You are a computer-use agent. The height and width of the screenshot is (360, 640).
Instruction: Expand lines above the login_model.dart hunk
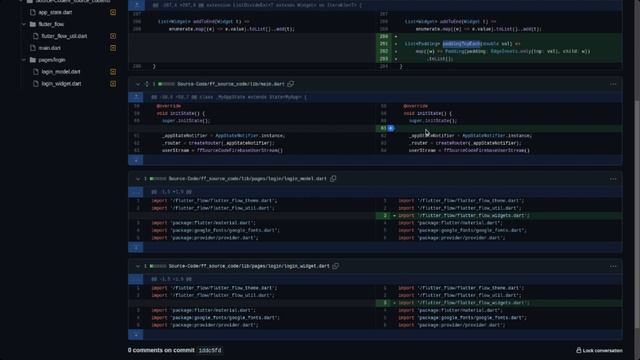136,192
